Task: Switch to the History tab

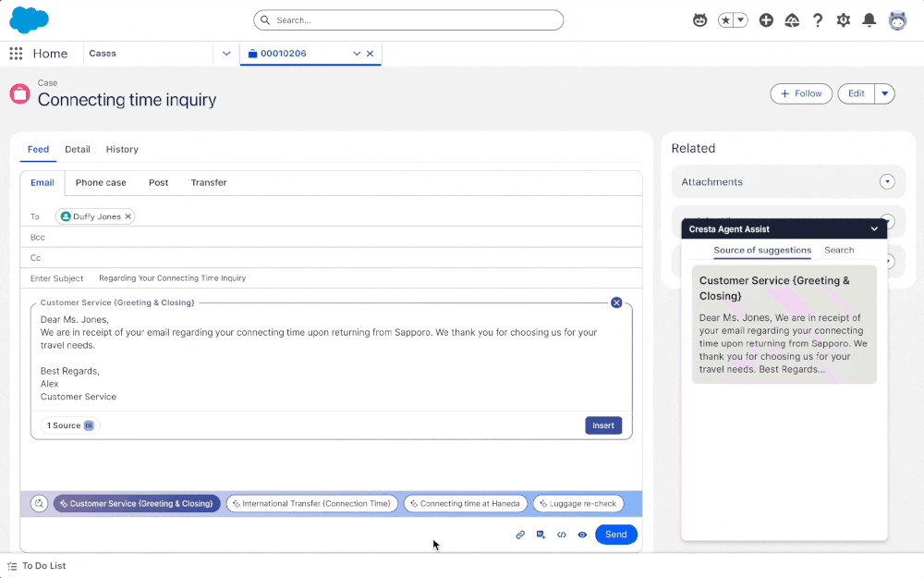Action: click(x=122, y=149)
